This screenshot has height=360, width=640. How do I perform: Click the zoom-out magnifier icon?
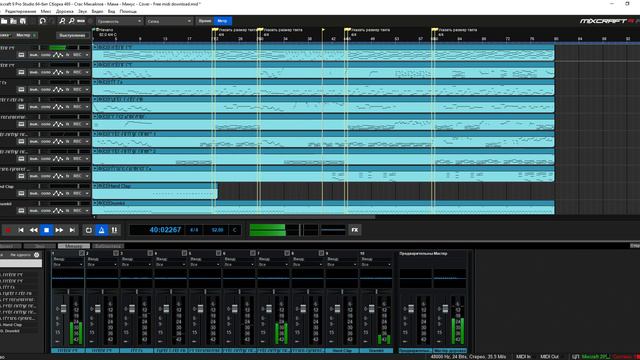pos(71,21)
